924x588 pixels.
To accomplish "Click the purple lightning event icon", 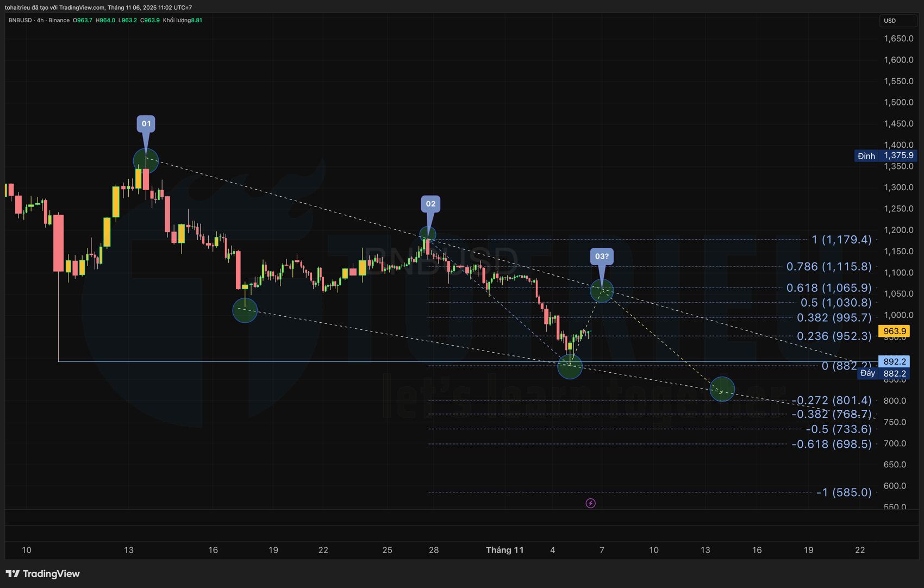I will [x=590, y=503].
